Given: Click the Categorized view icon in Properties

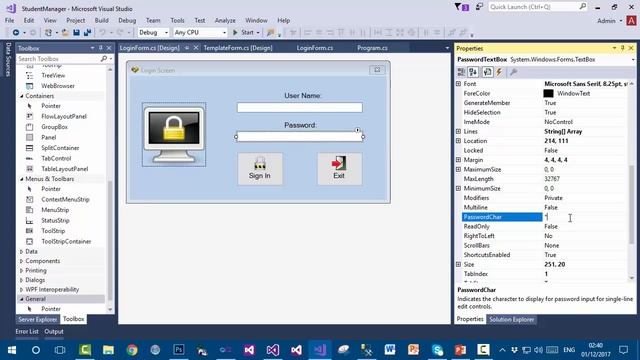Looking at the screenshot, I should click(x=461, y=72).
